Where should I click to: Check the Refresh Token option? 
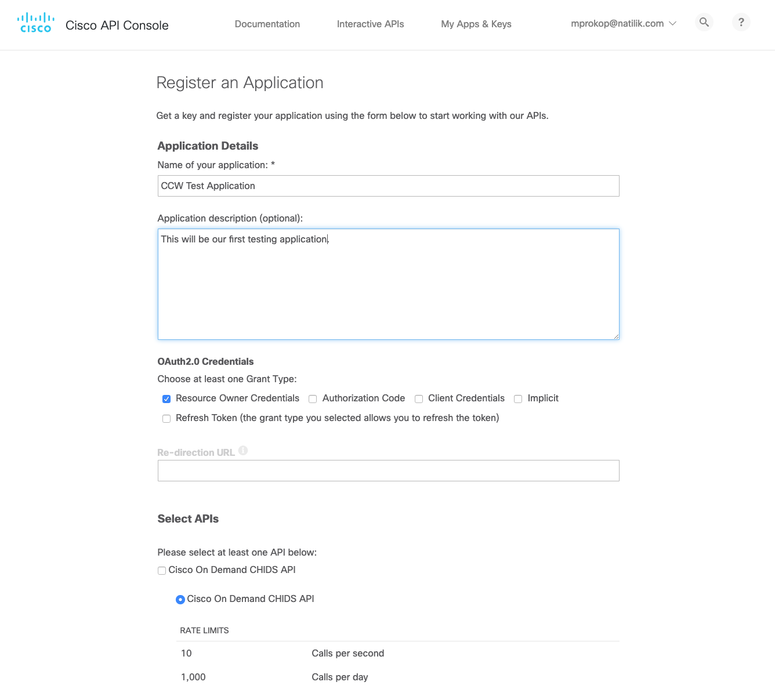166,418
